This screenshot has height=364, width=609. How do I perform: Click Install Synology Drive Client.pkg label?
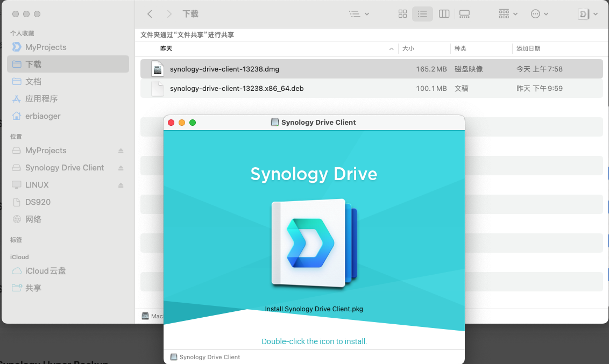[314, 309]
